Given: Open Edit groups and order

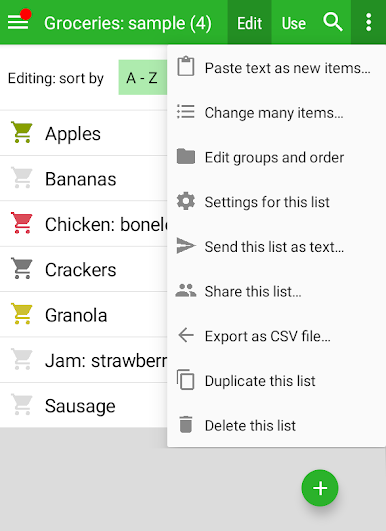Looking at the screenshot, I should 275,157.
